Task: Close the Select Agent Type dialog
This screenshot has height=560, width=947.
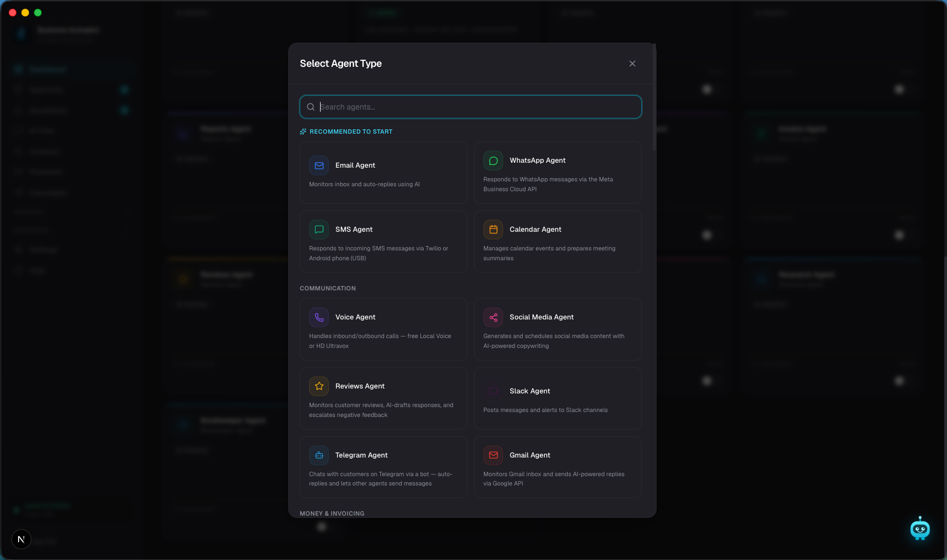Action: click(x=632, y=64)
